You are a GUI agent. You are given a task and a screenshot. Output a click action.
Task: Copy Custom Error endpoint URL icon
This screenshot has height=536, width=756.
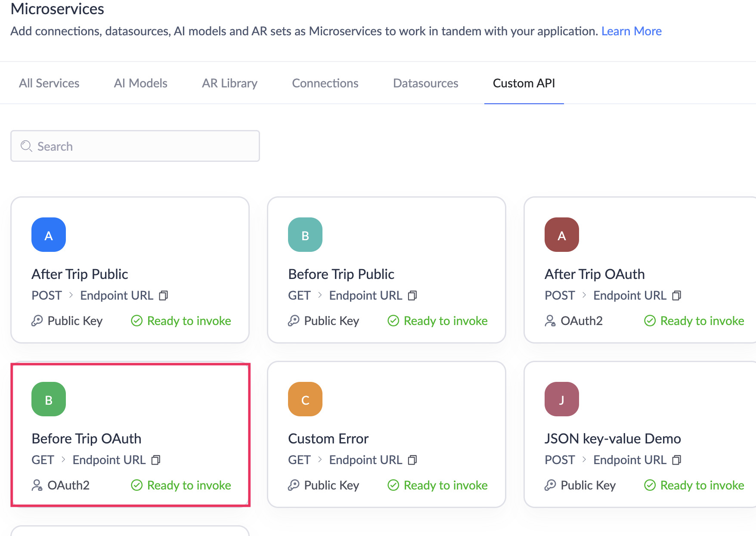tap(412, 460)
